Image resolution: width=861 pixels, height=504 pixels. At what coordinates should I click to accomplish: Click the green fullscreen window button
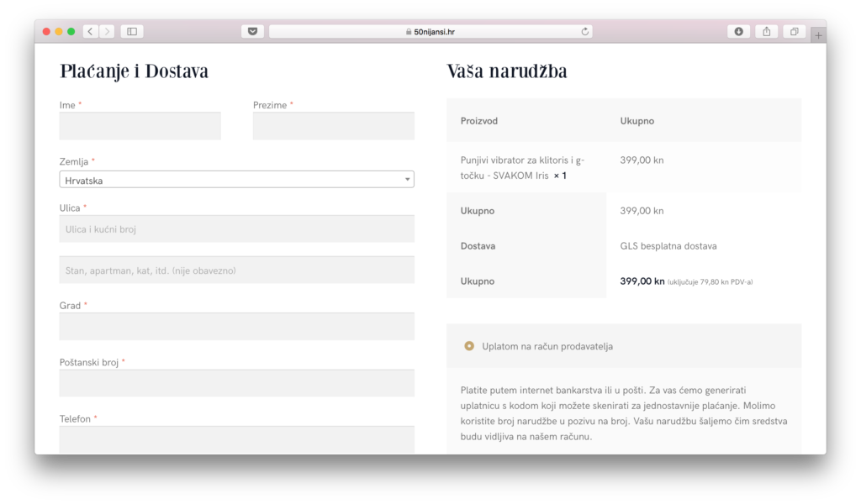[71, 32]
